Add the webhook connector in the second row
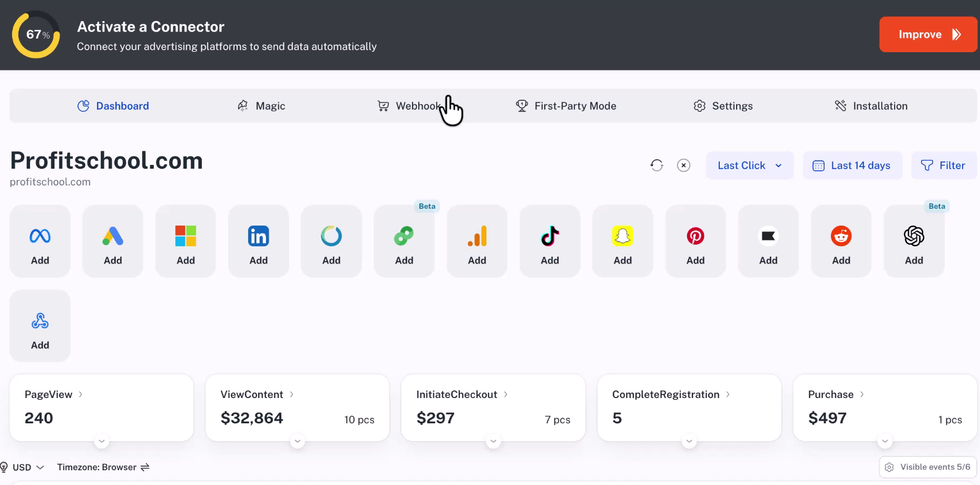 tap(40, 326)
